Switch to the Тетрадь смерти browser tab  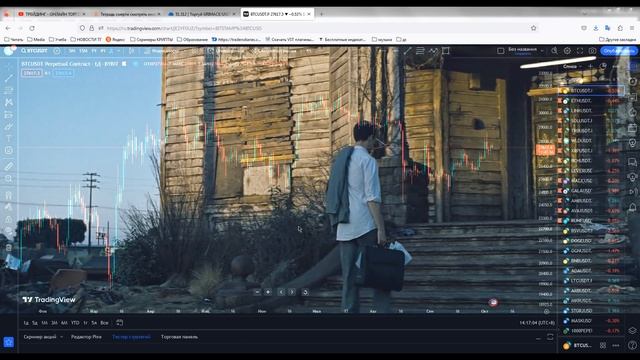coord(127,14)
